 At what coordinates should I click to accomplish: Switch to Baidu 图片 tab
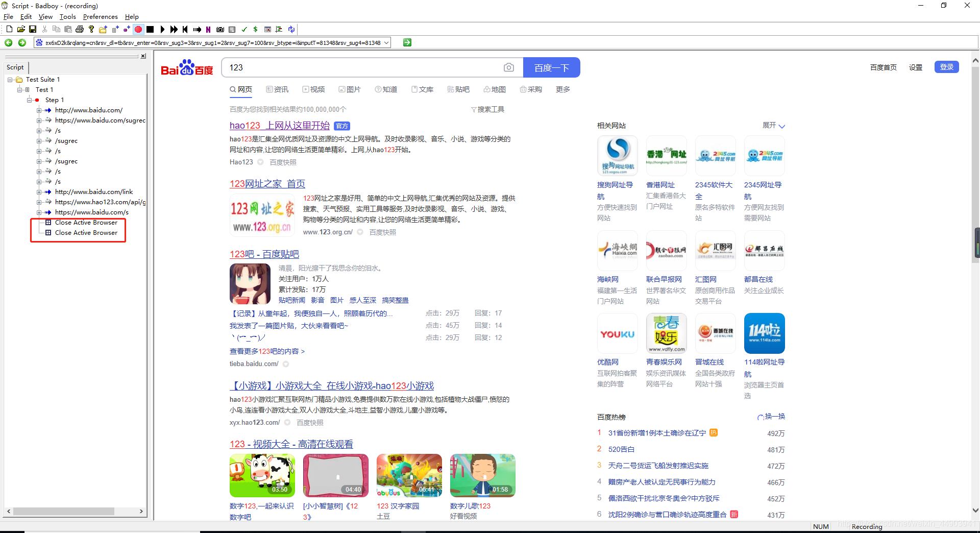click(350, 89)
